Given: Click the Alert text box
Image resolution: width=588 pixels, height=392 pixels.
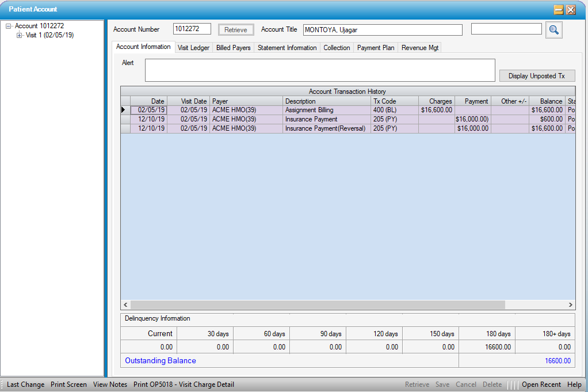Looking at the screenshot, I should [x=319, y=70].
